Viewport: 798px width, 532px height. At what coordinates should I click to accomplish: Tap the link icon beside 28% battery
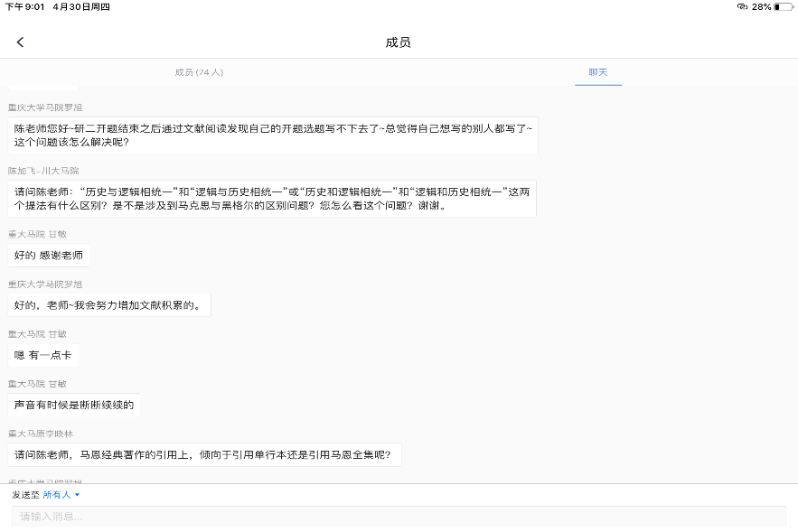[742, 6]
